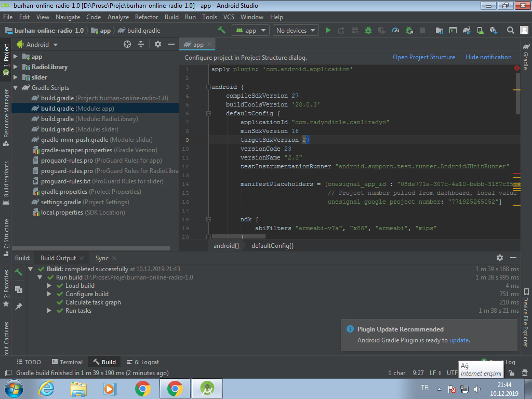
Task: Open the Refactor menu
Action: [146, 17]
